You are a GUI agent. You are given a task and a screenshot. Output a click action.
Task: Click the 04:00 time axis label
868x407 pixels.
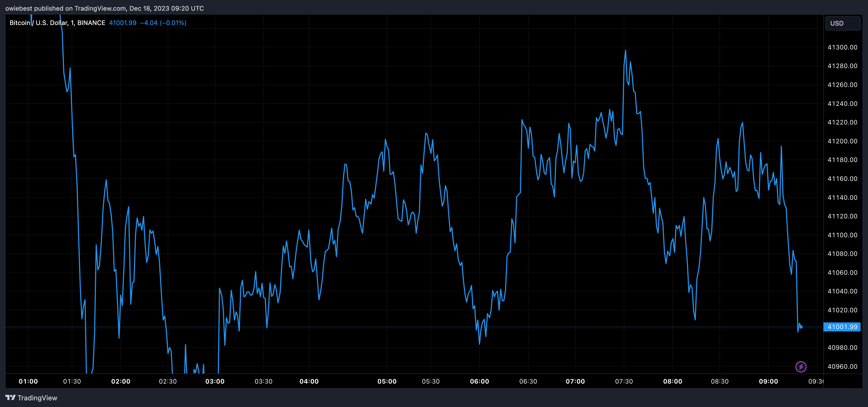click(x=309, y=381)
